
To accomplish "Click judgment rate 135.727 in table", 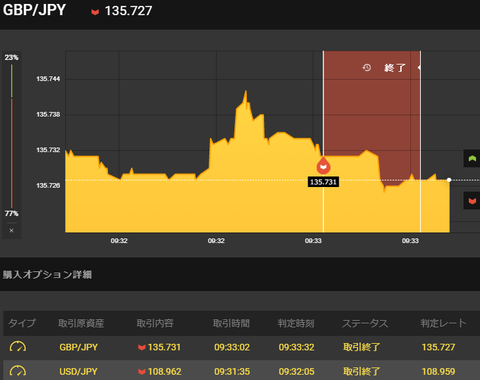I will pyautogui.click(x=438, y=347).
